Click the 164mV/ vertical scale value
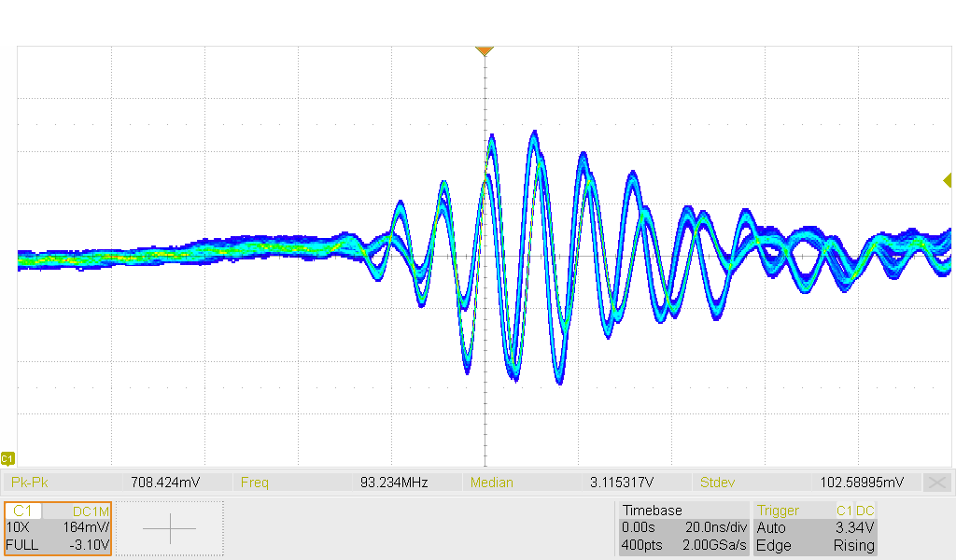The width and height of the screenshot is (956, 560). tap(87, 527)
